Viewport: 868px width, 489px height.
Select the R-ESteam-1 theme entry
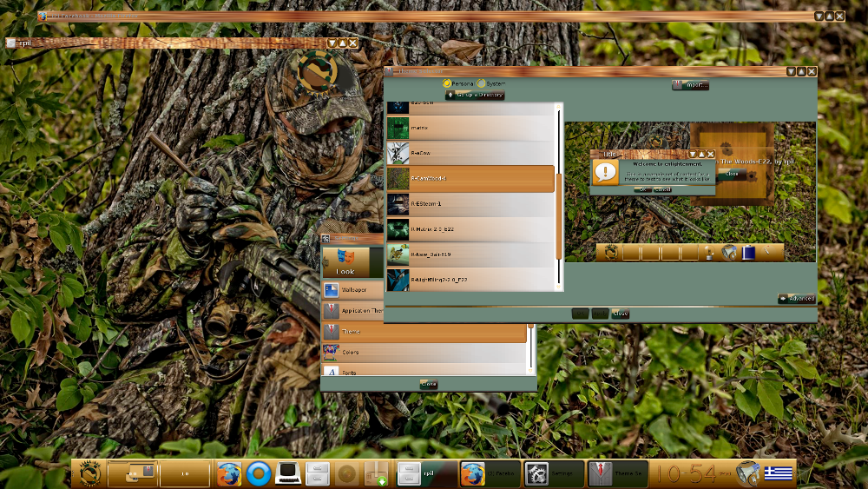(x=470, y=204)
